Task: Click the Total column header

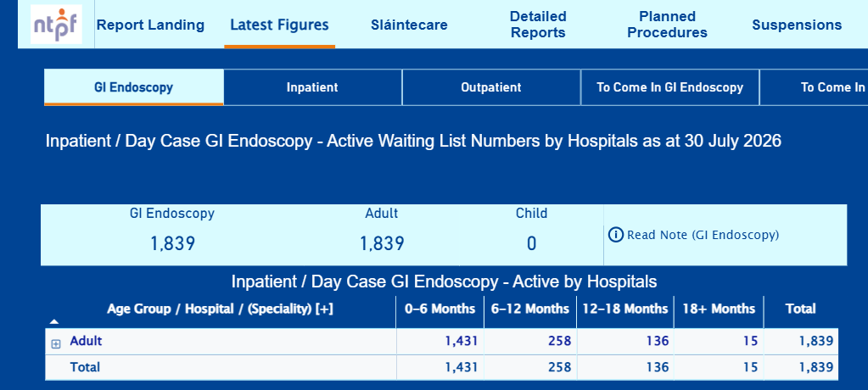Action: [800, 309]
